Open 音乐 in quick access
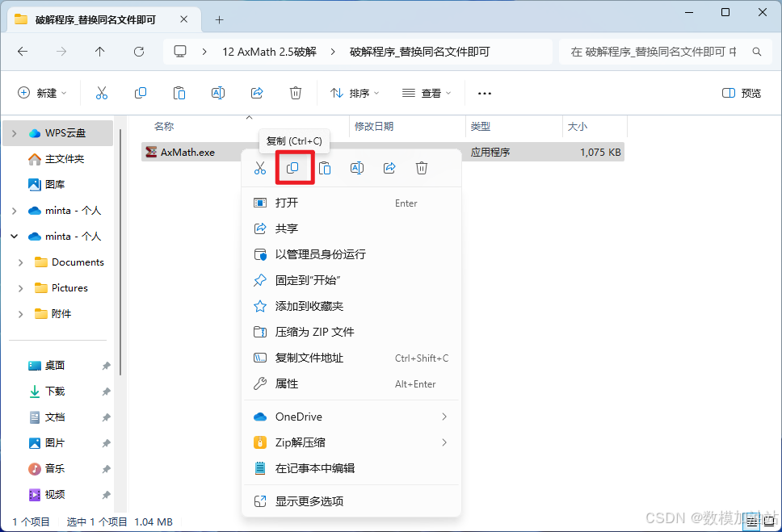The height and width of the screenshot is (532, 782). click(46, 469)
